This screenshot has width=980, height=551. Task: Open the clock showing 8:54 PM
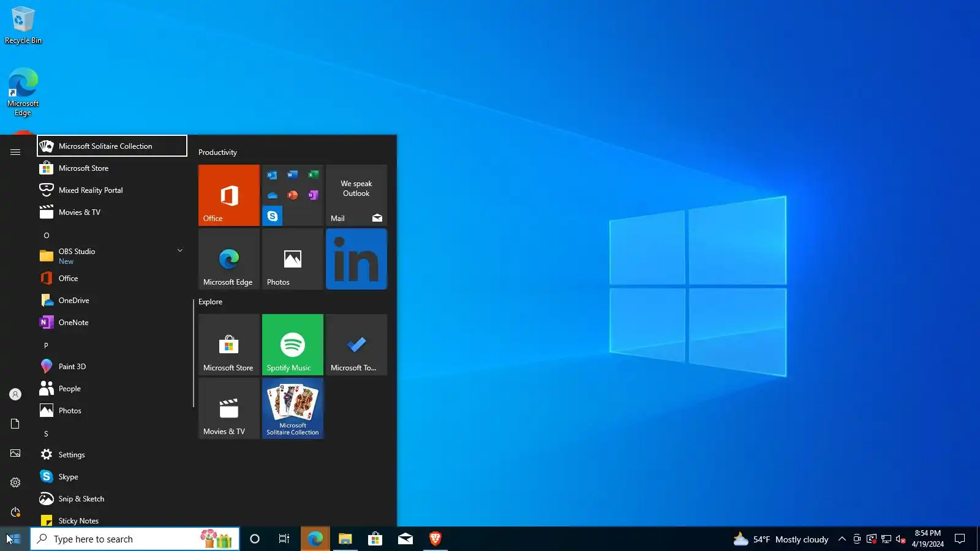[927, 539]
